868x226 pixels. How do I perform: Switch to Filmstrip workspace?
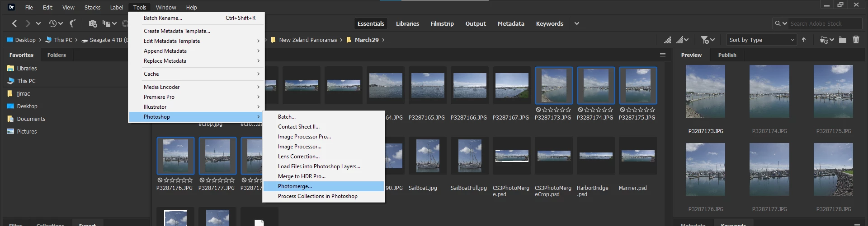[442, 23]
